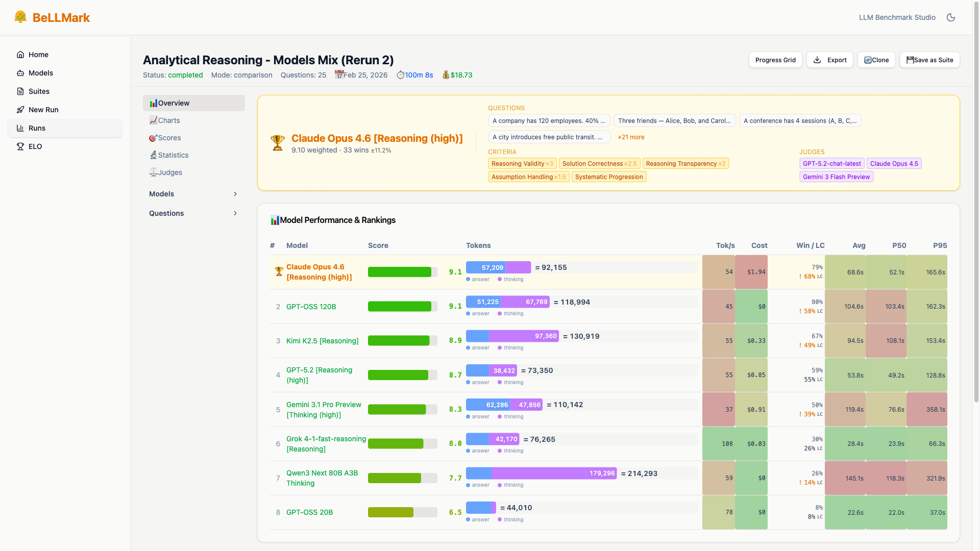Open the Suites section icon
Image resolution: width=980 pixels, height=551 pixels.
point(20,91)
